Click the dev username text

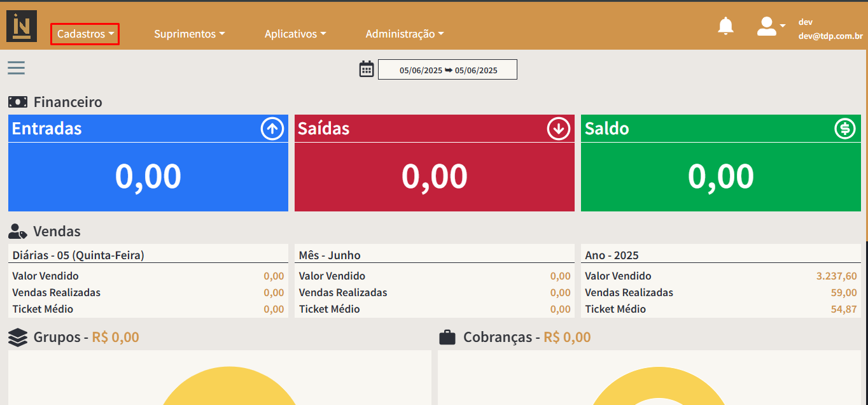(x=806, y=22)
